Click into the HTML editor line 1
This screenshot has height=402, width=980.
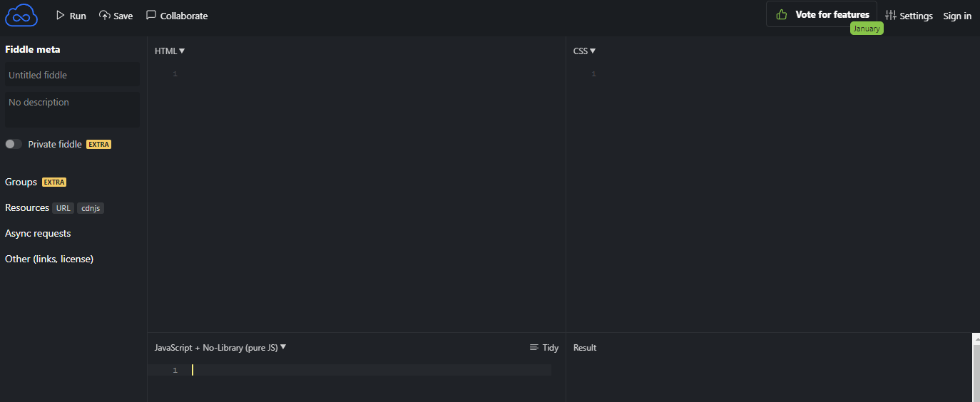click(x=371, y=74)
